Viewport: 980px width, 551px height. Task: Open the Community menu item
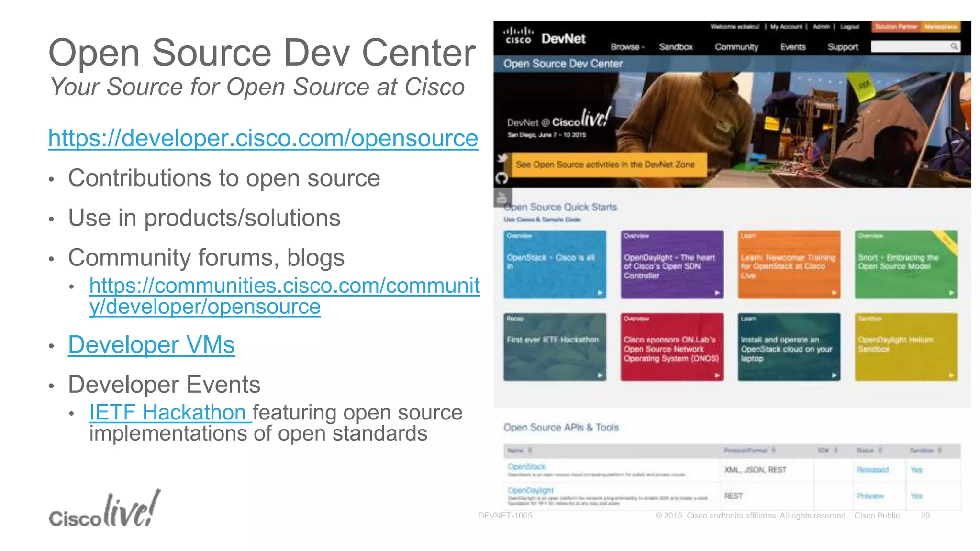click(736, 47)
